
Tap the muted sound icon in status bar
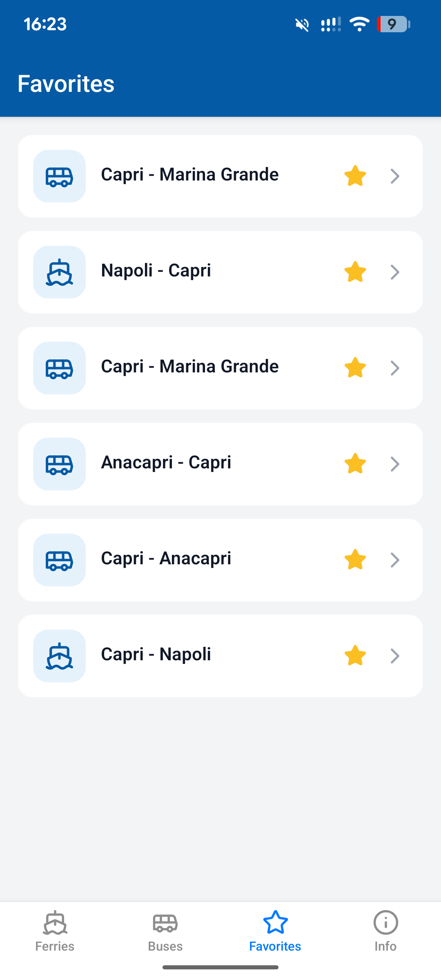[302, 24]
